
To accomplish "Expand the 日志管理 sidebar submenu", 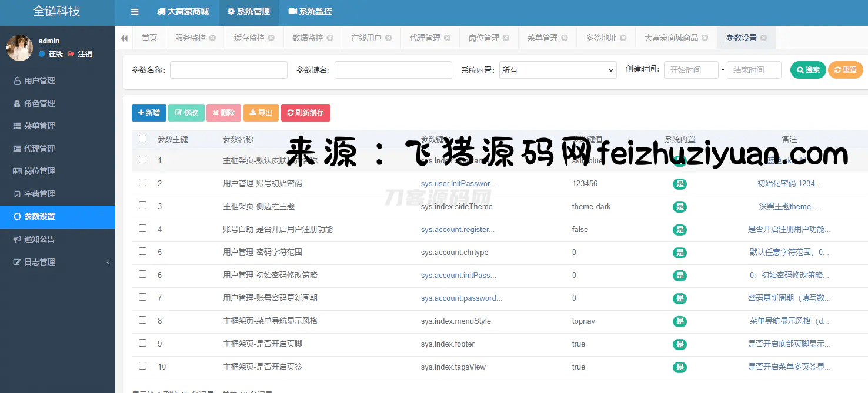I will coord(58,262).
